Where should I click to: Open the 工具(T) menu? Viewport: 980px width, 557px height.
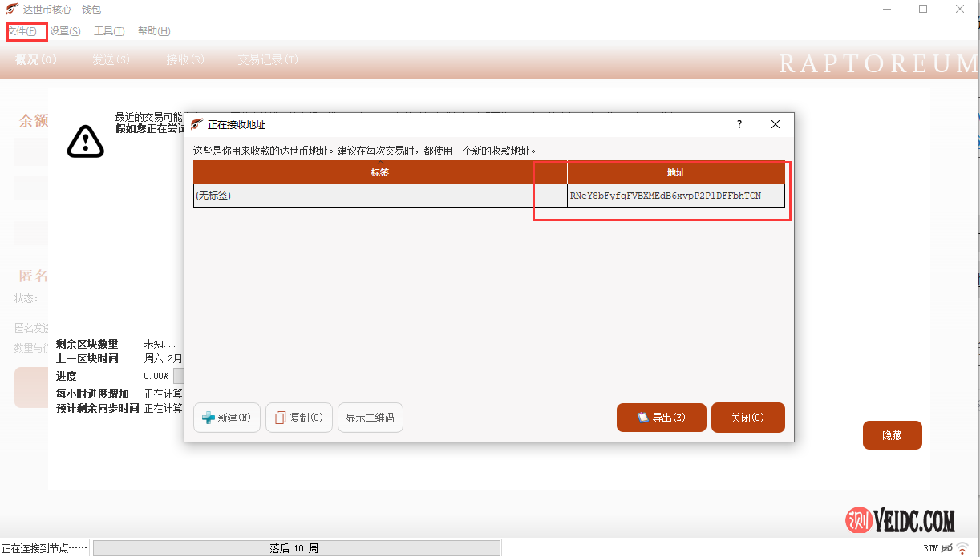(109, 31)
